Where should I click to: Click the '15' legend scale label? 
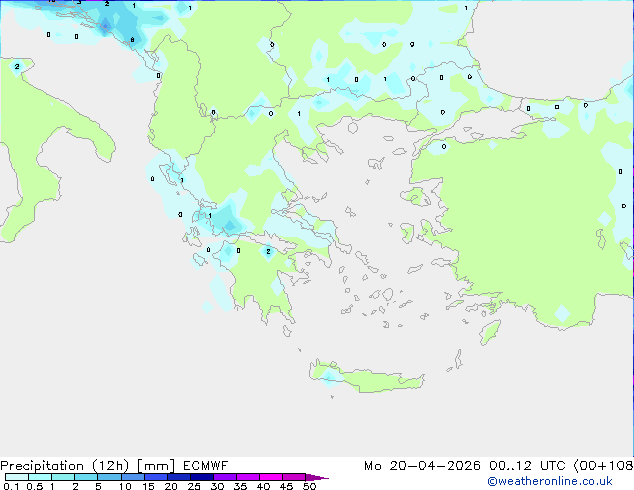coord(148,486)
